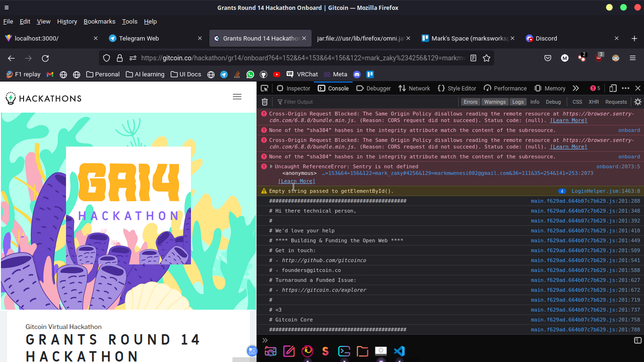The height and width of the screenshot is (362, 644).
Task: Switch to the Inspector tab
Action: [293, 88]
